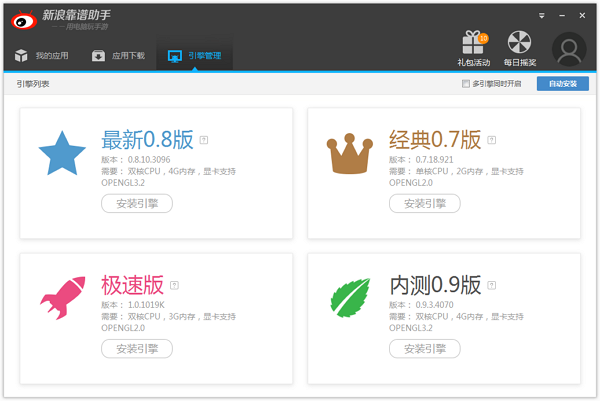The width and height of the screenshot is (600, 401).
Task: Click the user avatar profile icon
Action: coord(569,48)
